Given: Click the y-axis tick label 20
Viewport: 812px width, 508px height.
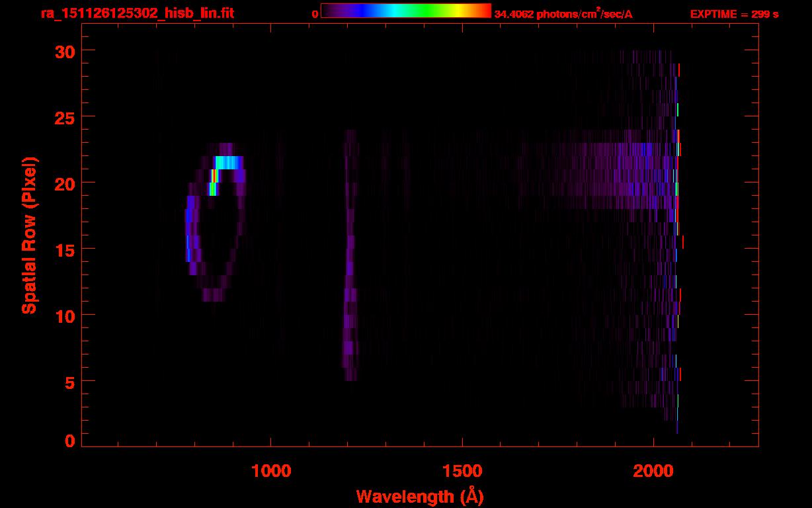Looking at the screenshot, I should [x=63, y=183].
